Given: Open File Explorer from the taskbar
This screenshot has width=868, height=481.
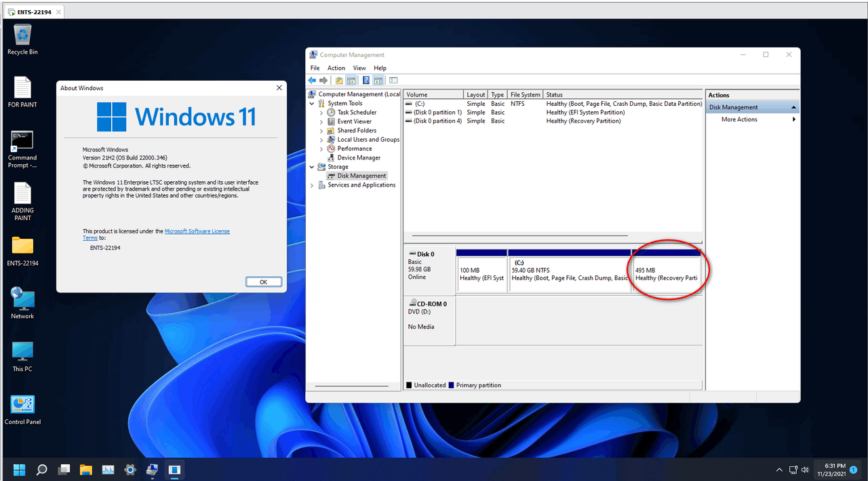Looking at the screenshot, I should point(85,469).
